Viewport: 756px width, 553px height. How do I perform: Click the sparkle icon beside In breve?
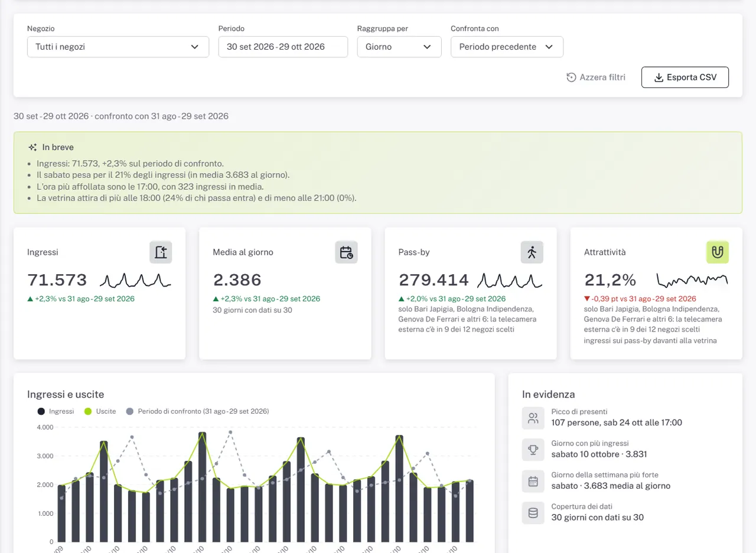[x=33, y=147]
